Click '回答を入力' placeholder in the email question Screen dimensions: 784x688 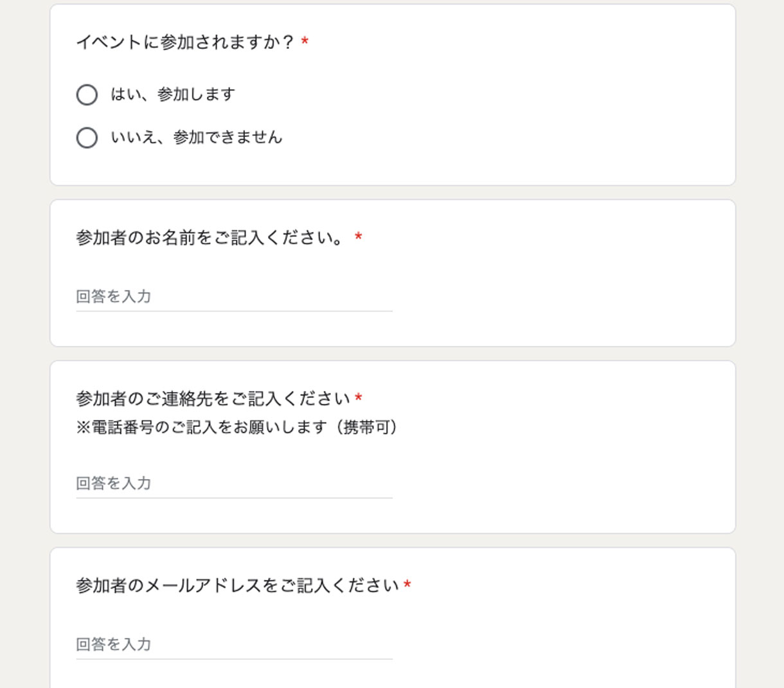click(114, 644)
